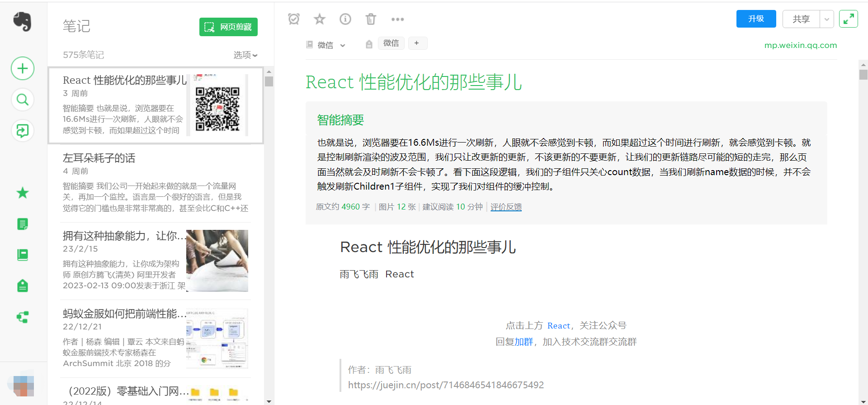Open the 评价反馈 feedback link
This screenshot has height=405, width=868.
pos(506,207)
